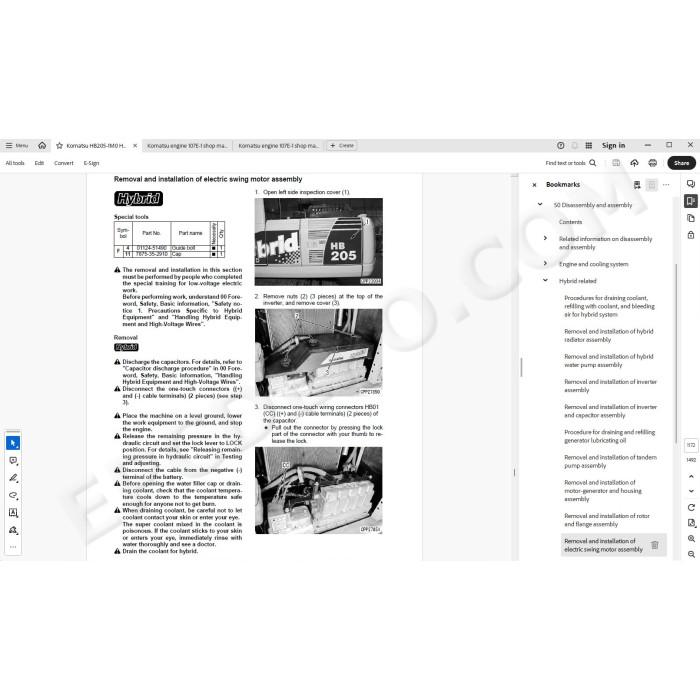Viewport: 700px width, 700px height.
Task: Open Removal and installation of inverter assembly bookmark
Action: (610, 386)
